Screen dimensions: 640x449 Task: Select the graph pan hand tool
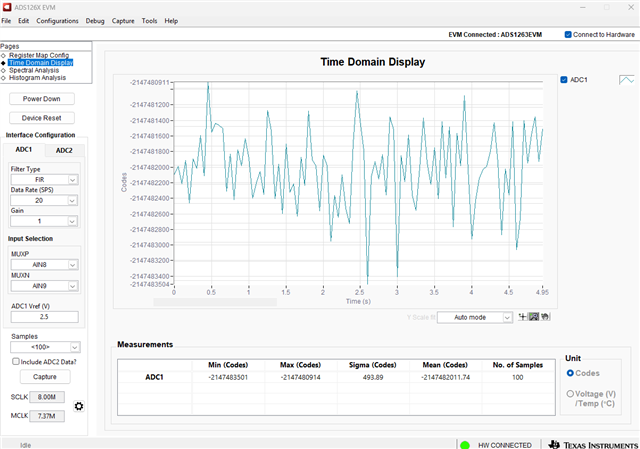tap(545, 317)
